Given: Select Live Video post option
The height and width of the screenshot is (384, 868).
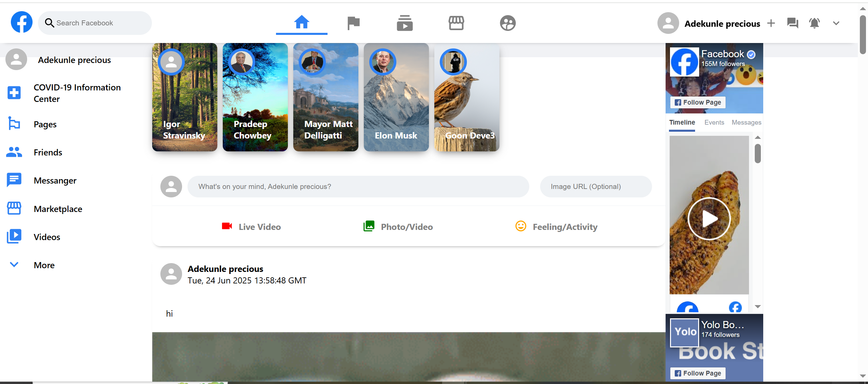Looking at the screenshot, I should (x=251, y=227).
